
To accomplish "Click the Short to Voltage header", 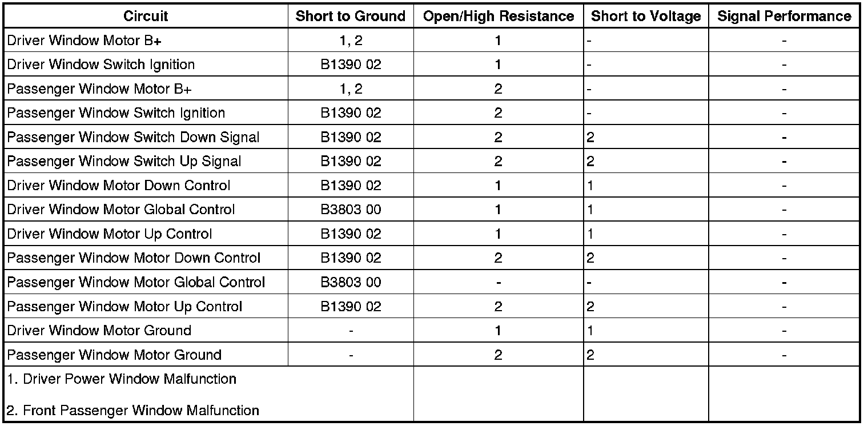I will 645,17.
